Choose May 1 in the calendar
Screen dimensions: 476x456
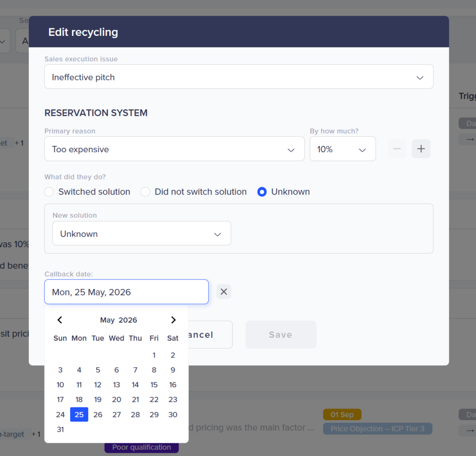coord(154,355)
